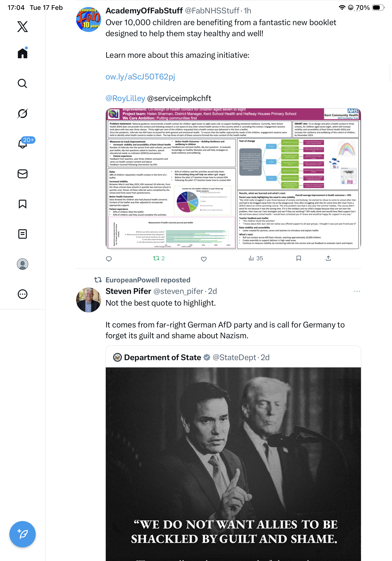
Task: Expand the More circle menu in sidebar
Action: coord(23,294)
